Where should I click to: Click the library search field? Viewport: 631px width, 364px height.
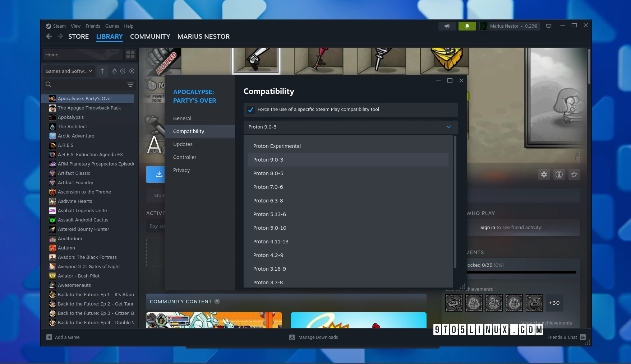coord(86,84)
